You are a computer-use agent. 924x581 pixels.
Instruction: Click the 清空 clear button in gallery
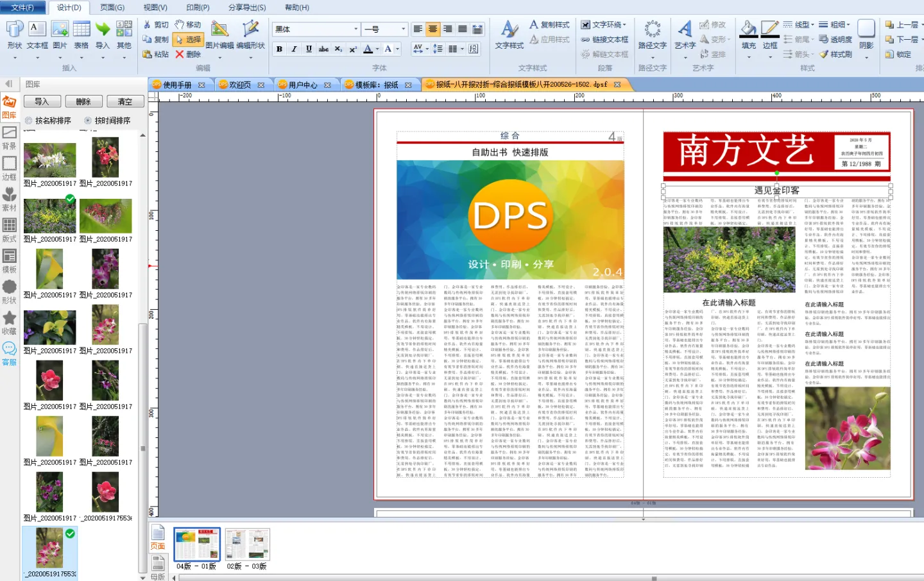125,101
